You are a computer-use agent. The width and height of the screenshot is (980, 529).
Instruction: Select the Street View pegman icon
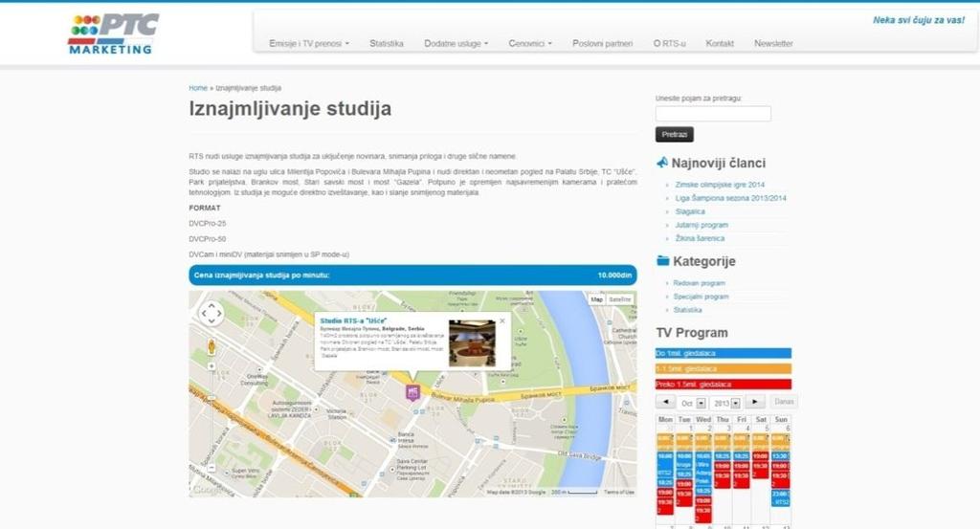pyautogui.click(x=212, y=346)
